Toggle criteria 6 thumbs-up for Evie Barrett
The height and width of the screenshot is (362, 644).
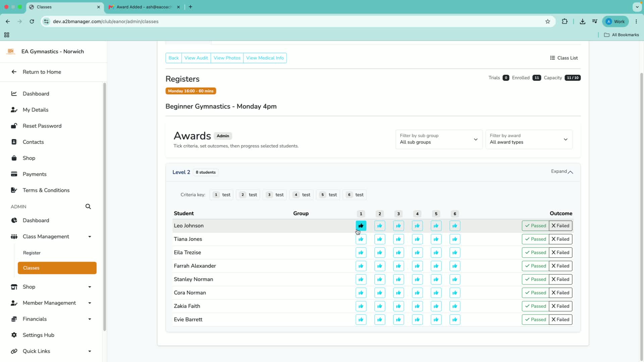point(455,319)
